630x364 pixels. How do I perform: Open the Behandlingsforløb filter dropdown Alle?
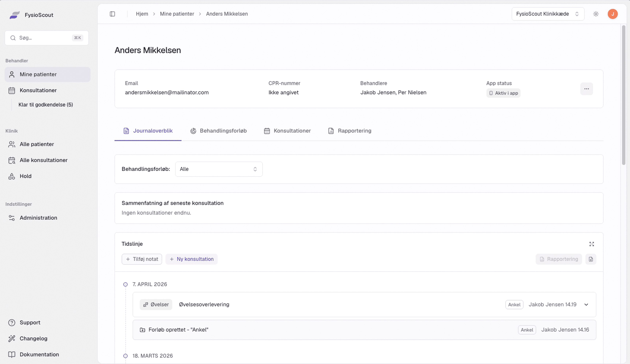[219, 169]
